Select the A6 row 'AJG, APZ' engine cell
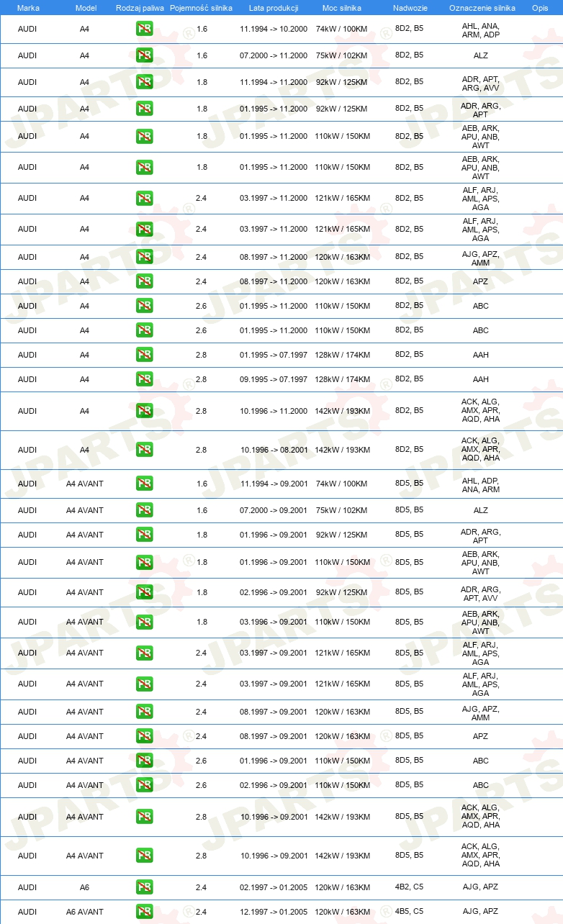 point(481,887)
